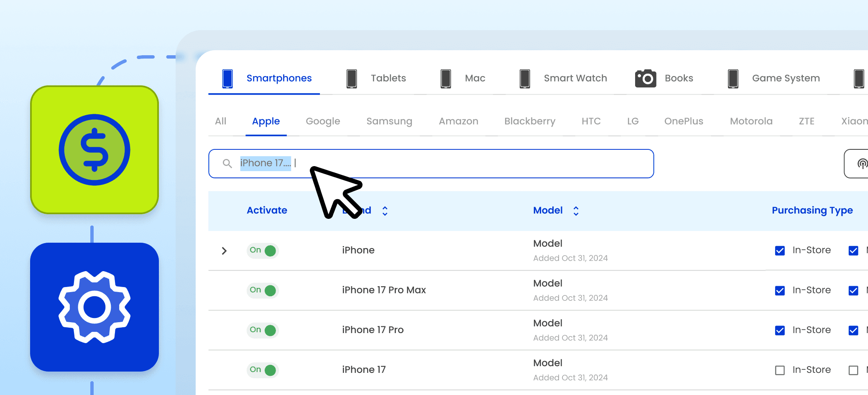Sort by Brand column arrows
868x395 pixels.
(x=385, y=211)
